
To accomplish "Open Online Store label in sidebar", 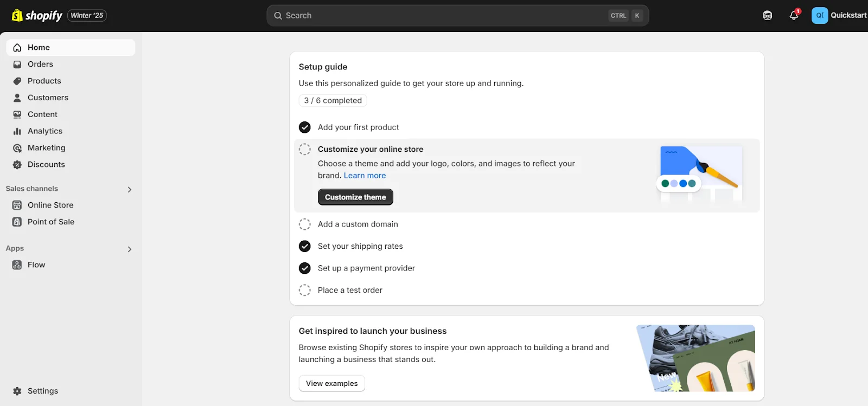I will click(50, 205).
